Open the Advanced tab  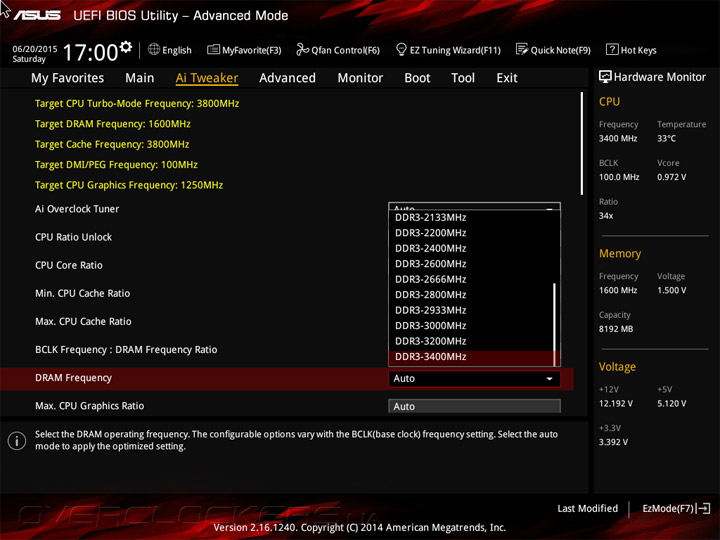287,78
